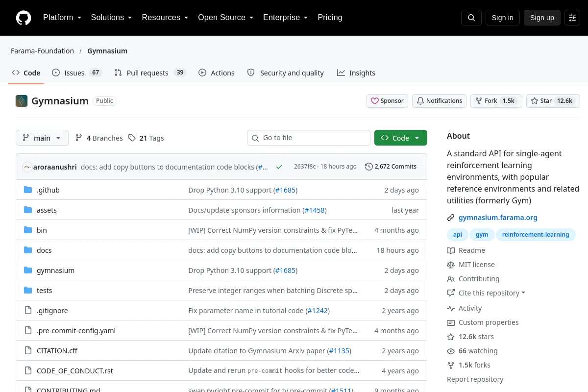The image size is (588, 392).
Task: Click the .gitignore file icon
Action: (x=28, y=310)
